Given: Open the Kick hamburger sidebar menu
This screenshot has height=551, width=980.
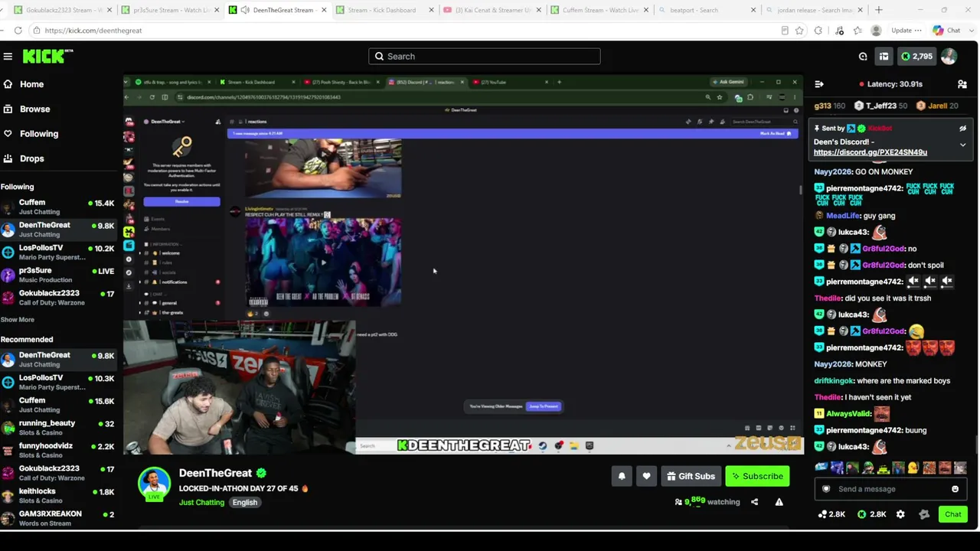Looking at the screenshot, I should 8,57.
